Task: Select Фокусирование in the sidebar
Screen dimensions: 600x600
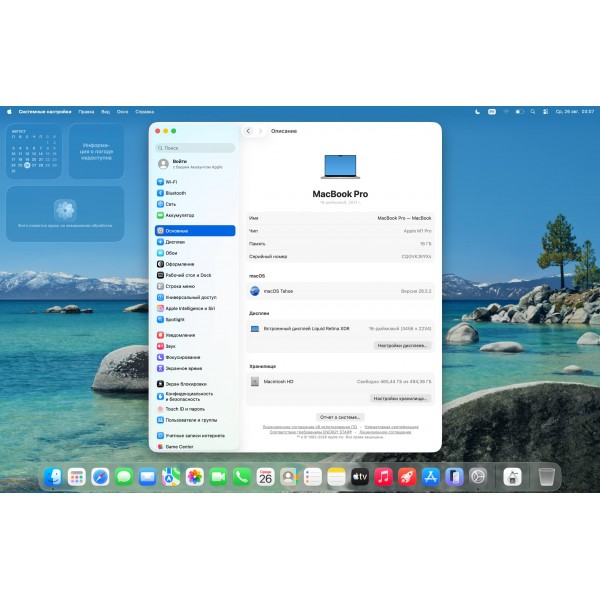Action: point(195,357)
